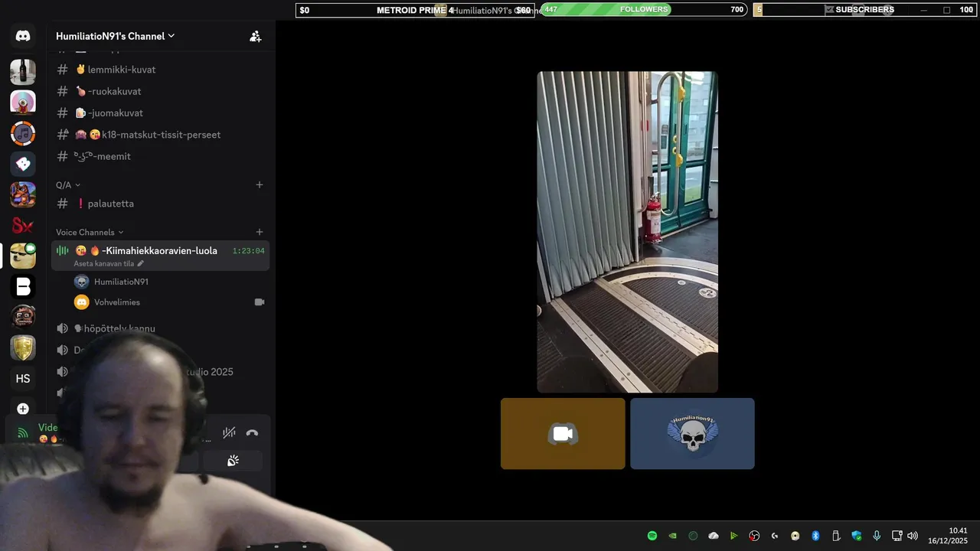Select the doge meme server icon
This screenshot has height=551, width=980.
tap(23, 256)
